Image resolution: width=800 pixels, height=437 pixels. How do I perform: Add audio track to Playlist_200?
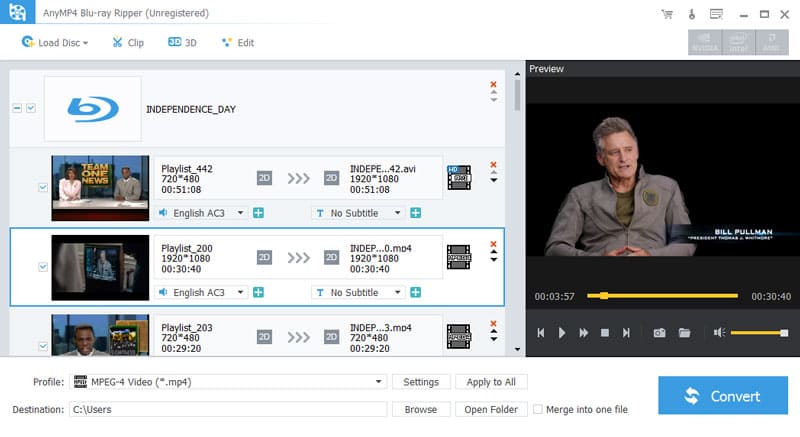(259, 292)
